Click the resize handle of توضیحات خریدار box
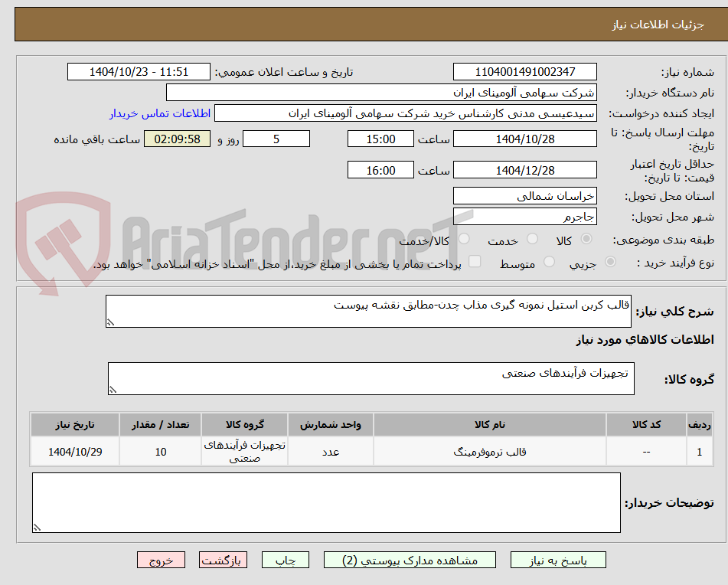 [x=37, y=528]
